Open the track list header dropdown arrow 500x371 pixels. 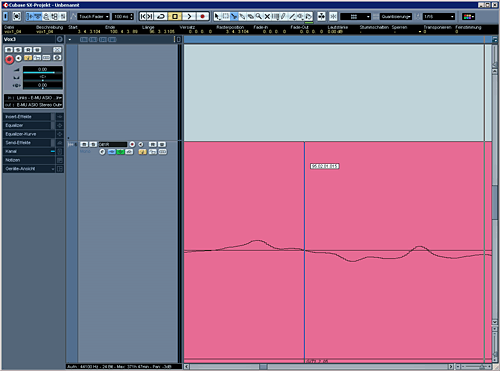(x=70, y=40)
